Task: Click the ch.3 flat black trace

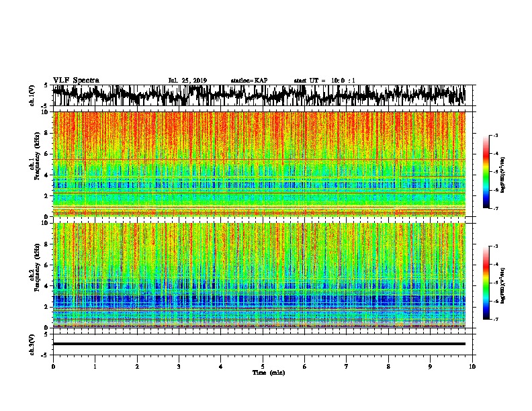Action: [x=259, y=344]
